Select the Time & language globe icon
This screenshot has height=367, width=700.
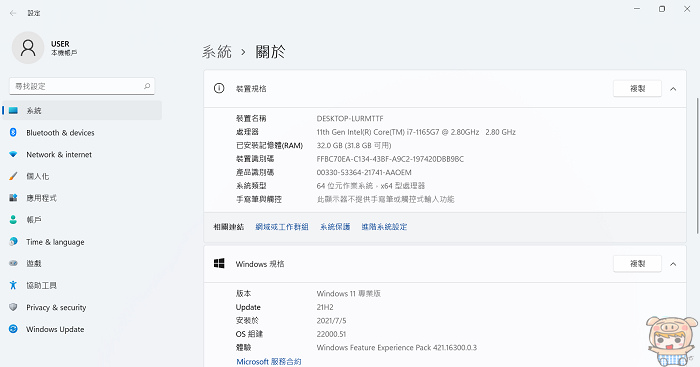tap(13, 242)
